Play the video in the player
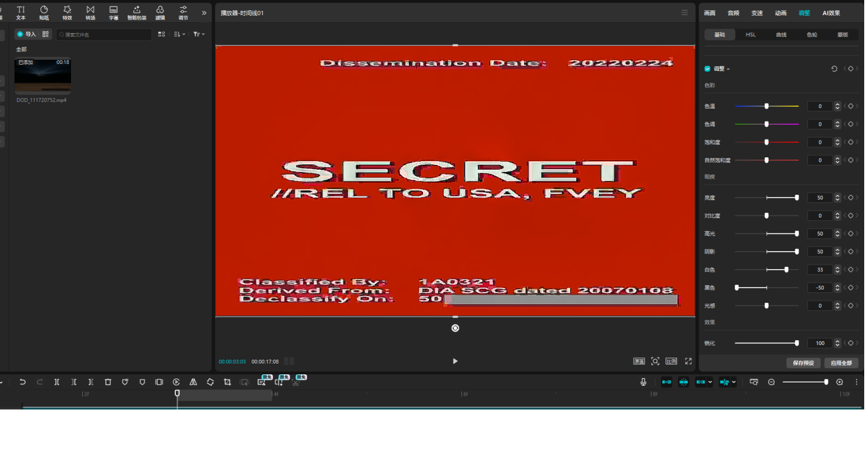The image size is (868, 472). 455,361
